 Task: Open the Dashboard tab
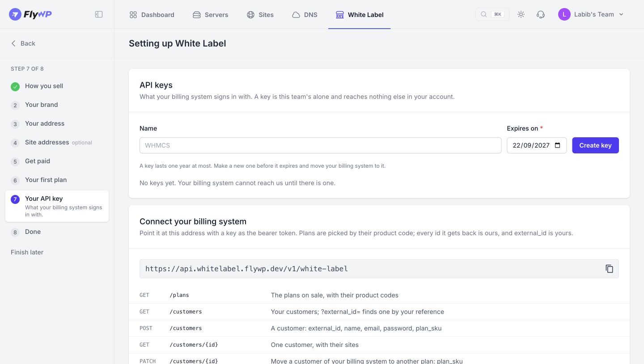click(152, 15)
